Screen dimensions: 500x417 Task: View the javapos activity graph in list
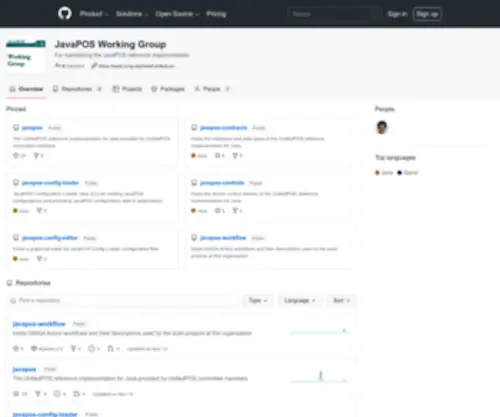click(319, 376)
